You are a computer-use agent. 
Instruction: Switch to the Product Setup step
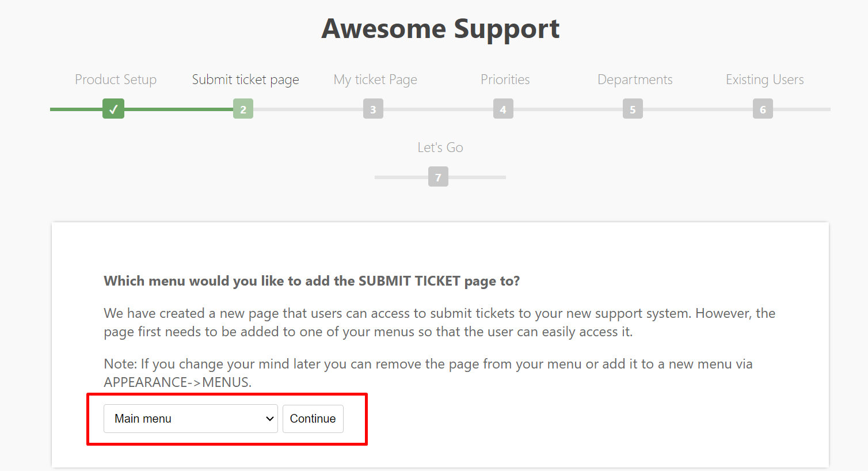pyautogui.click(x=115, y=79)
